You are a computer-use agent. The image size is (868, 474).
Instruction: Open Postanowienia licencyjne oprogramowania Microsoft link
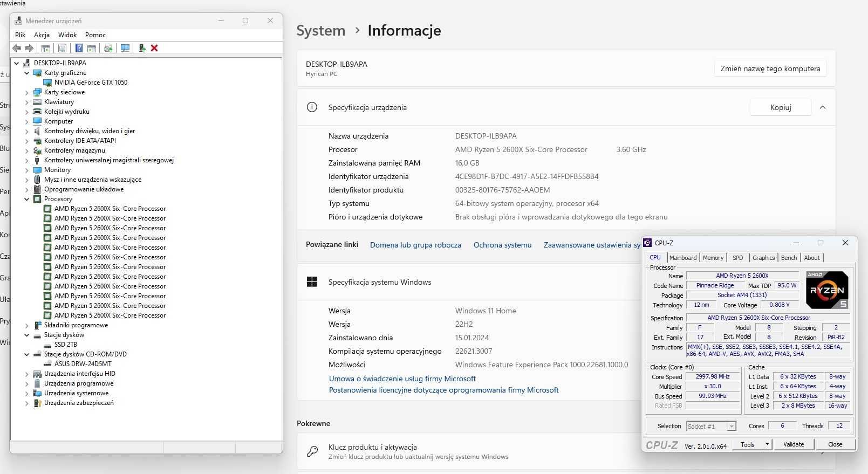coord(444,390)
